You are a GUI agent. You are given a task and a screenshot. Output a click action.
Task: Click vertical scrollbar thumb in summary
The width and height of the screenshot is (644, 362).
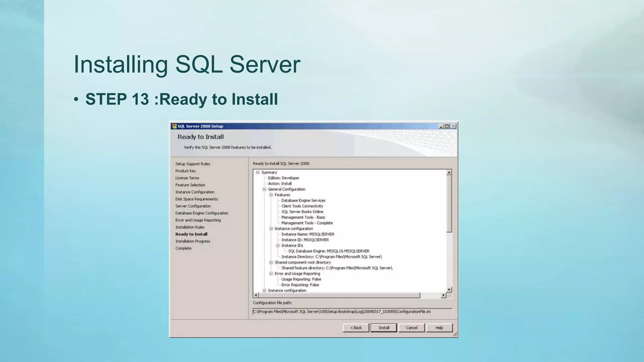(x=449, y=204)
